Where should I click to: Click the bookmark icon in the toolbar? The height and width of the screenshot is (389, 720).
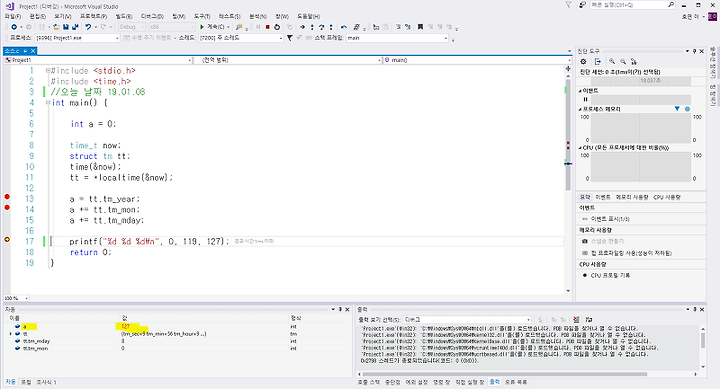pos(420,27)
